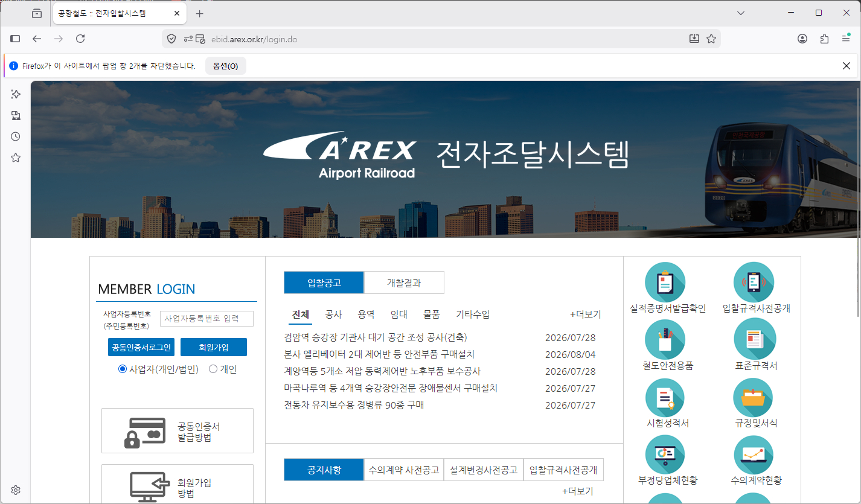Click the 공동인증서 발급방법 card-lock icon
861x504 pixels.
point(144,432)
